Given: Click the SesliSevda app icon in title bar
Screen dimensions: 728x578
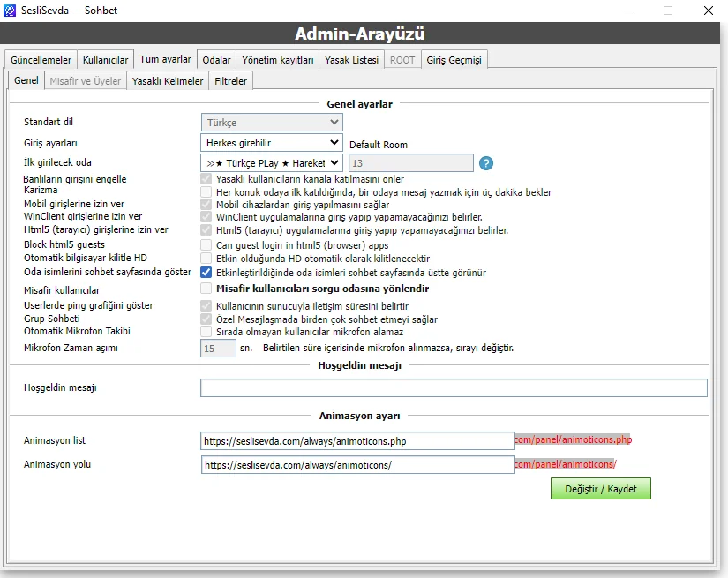Looking at the screenshot, I should 10,11.
